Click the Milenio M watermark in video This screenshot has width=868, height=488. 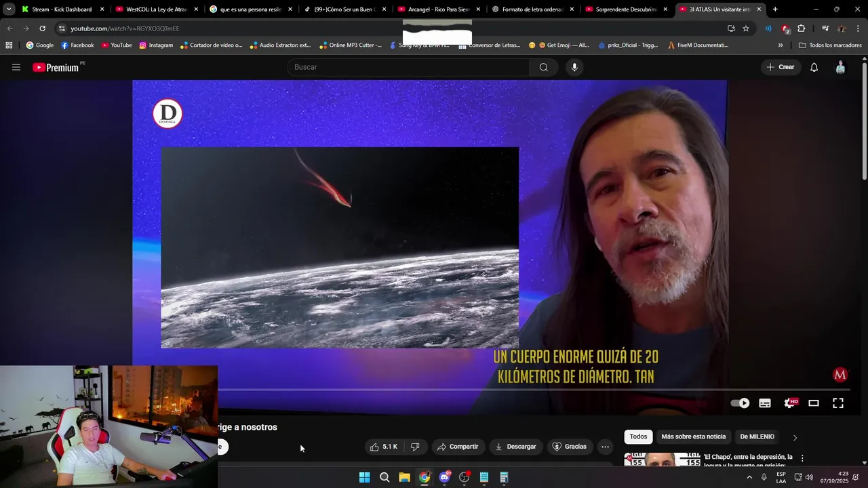pos(840,375)
